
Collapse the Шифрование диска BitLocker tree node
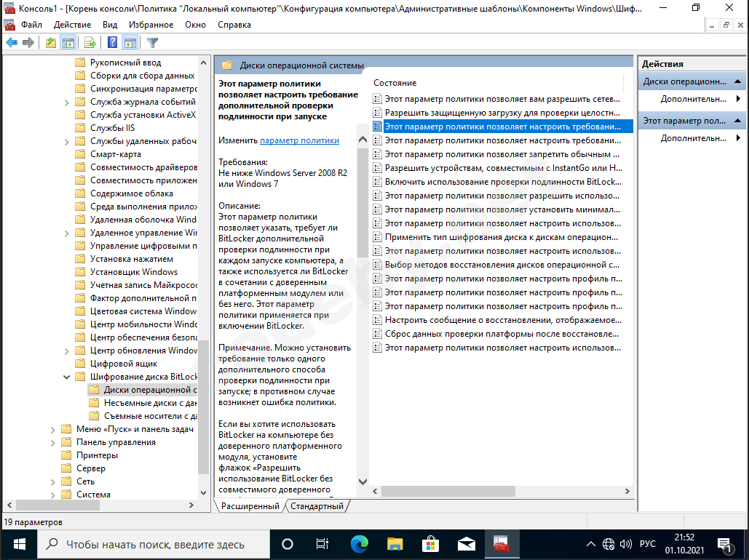point(67,377)
